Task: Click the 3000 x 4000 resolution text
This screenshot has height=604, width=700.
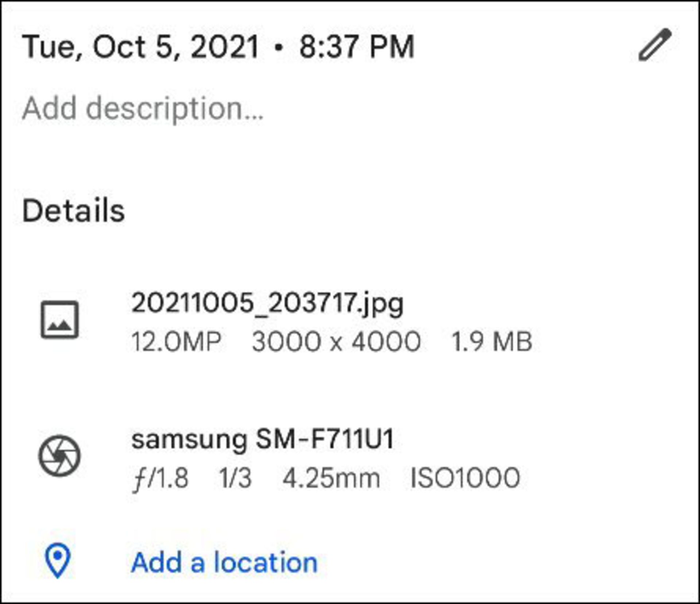Action: pyautogui.click(x=336, y=342)
